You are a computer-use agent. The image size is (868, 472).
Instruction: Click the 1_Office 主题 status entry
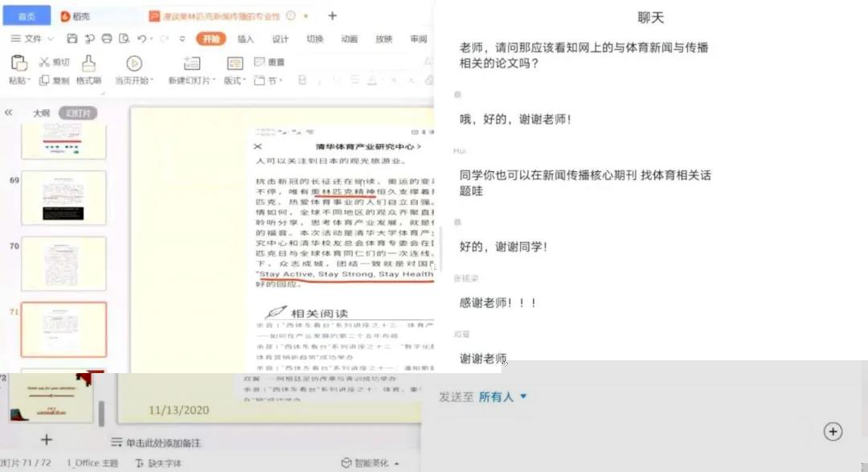point(92,462)
